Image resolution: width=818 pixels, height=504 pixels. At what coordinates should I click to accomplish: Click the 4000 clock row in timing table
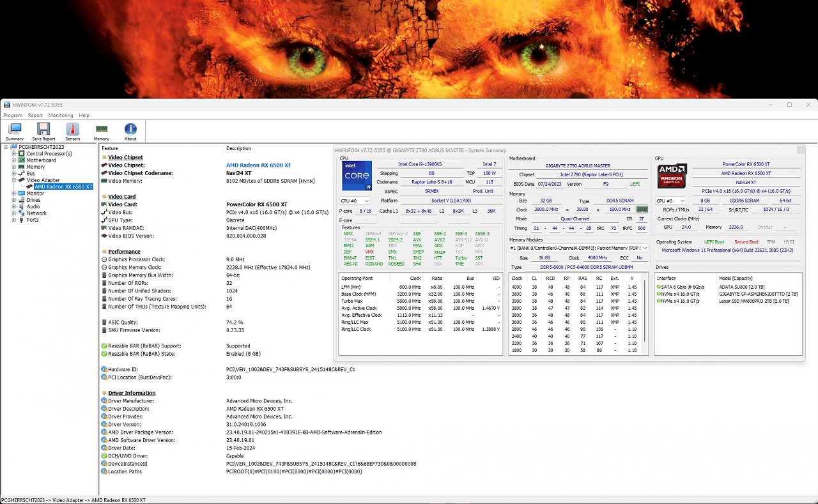(x=575, y=287)
